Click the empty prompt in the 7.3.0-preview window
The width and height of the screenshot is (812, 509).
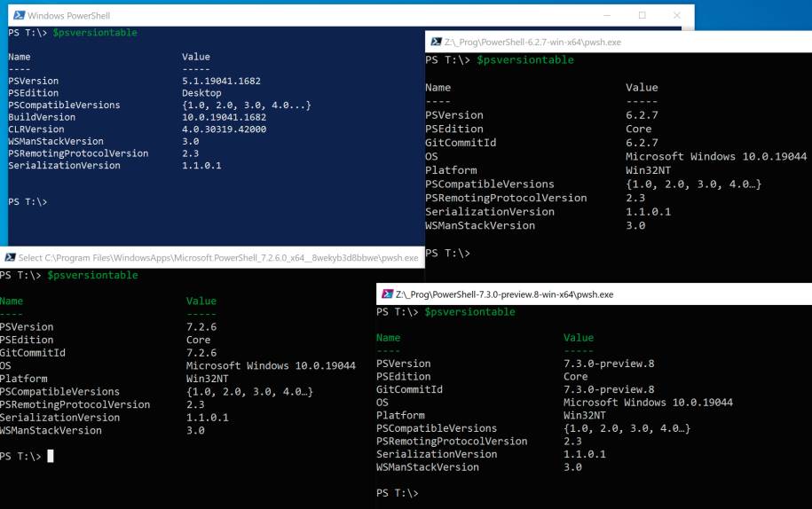pos(398,493)
